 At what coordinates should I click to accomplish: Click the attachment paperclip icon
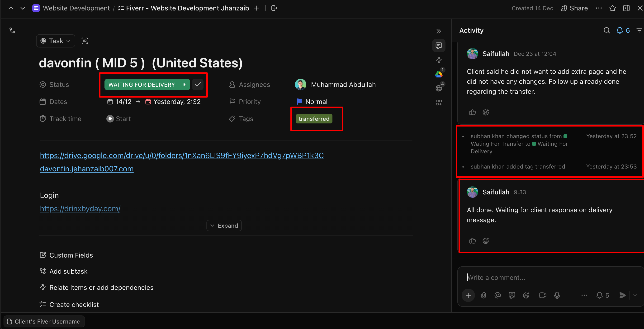click(483, 295)
